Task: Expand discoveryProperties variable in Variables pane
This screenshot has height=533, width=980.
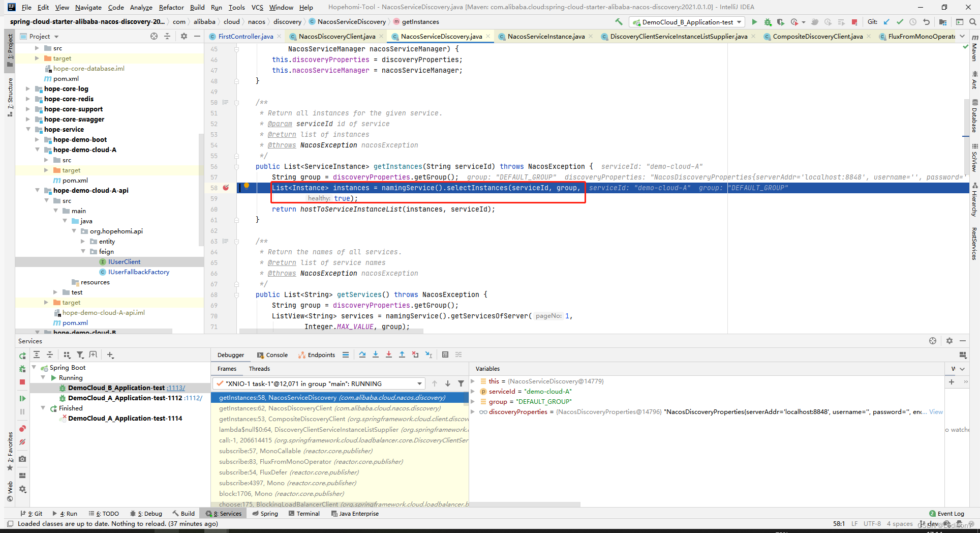Action: point(473,411)
